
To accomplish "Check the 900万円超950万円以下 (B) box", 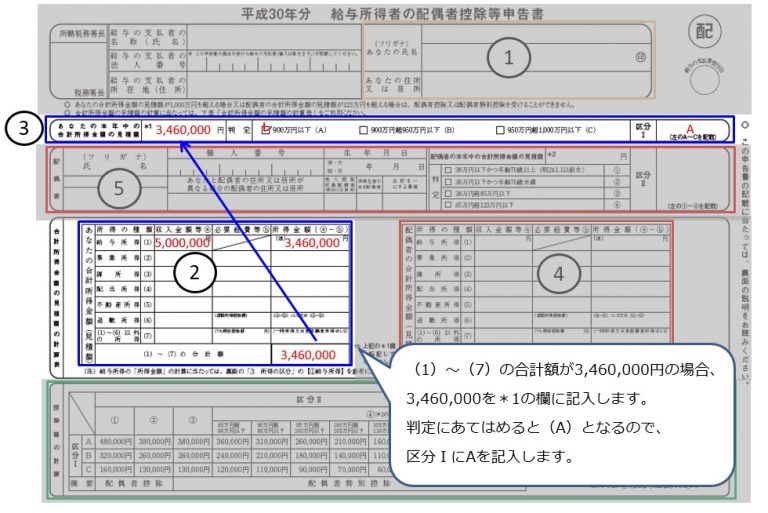I will click(x=363, y=129).
